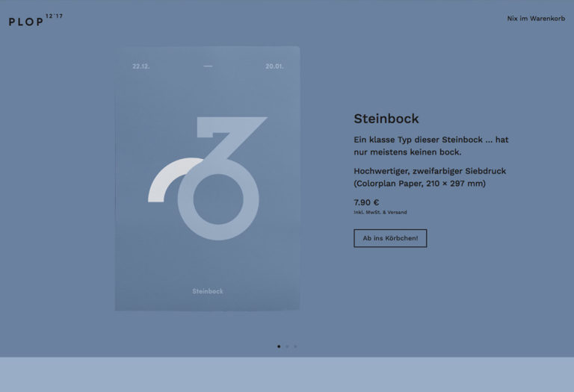Click the 'Steinbock' product heading

(386, 119)
